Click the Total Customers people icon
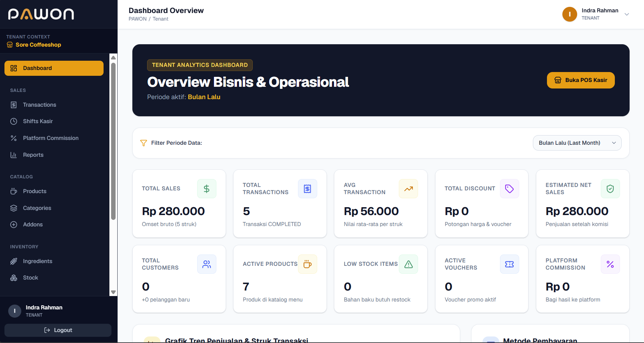Screen dimensions: 644x343 [206, 264]
